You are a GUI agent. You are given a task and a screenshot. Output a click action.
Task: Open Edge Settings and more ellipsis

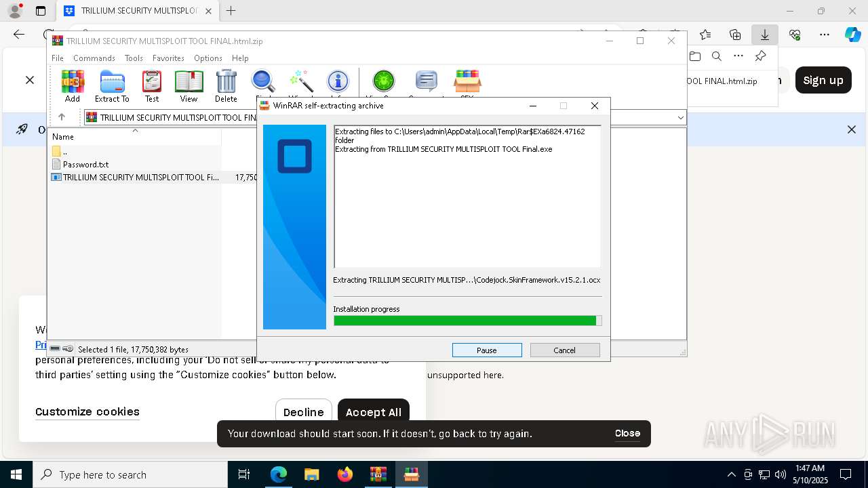825,35
